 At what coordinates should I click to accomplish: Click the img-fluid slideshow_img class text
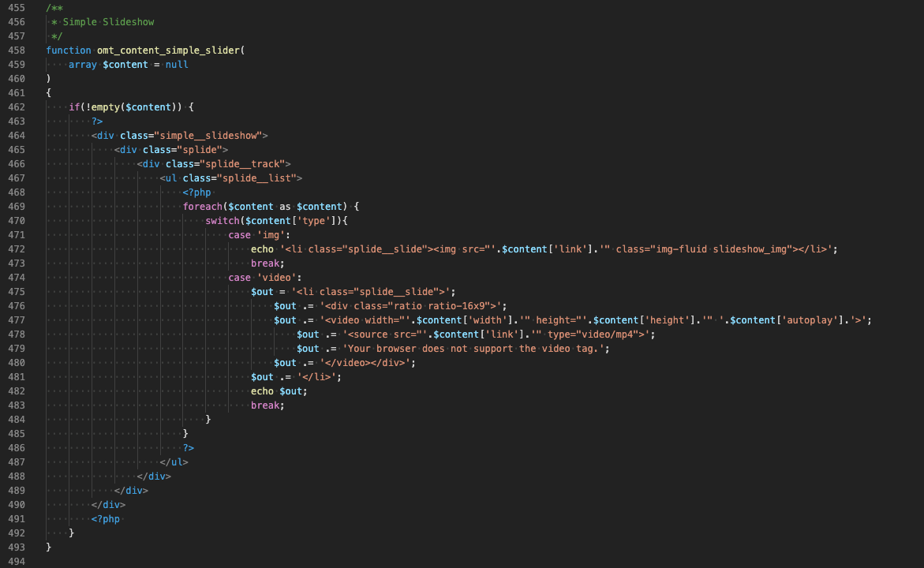[x=721, y=249]
